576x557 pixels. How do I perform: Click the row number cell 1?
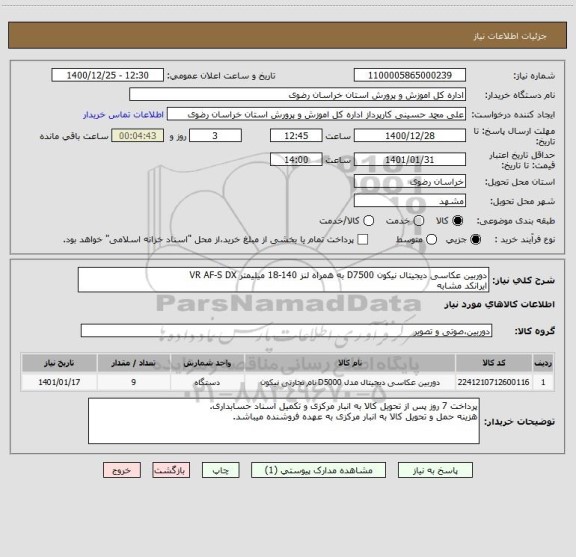tap(543, 382)
